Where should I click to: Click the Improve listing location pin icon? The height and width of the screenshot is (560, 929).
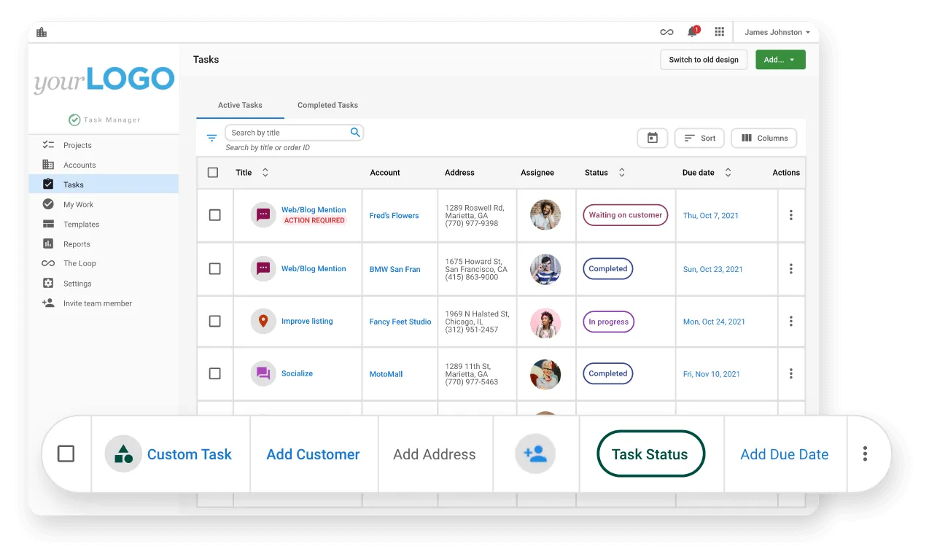263,321
